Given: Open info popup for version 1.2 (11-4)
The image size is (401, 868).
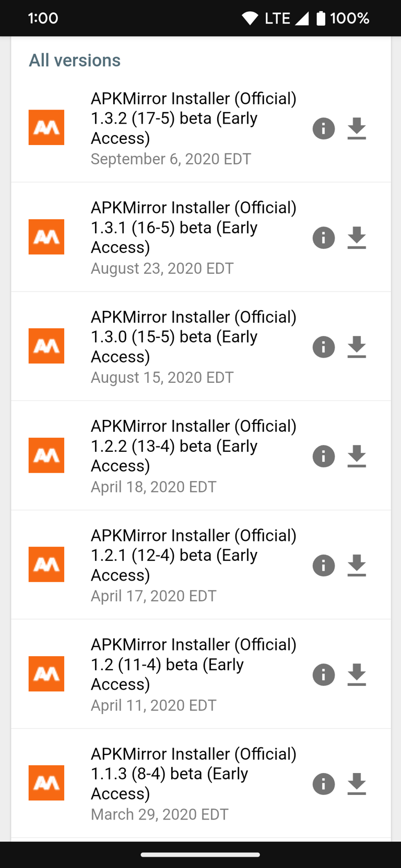Looking at the screenshot, I should pos(323,674).
